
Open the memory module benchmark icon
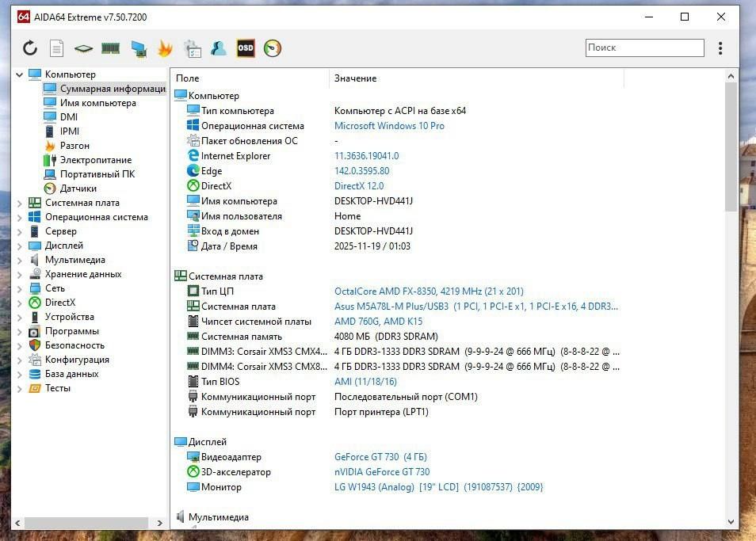click(110, 48)
